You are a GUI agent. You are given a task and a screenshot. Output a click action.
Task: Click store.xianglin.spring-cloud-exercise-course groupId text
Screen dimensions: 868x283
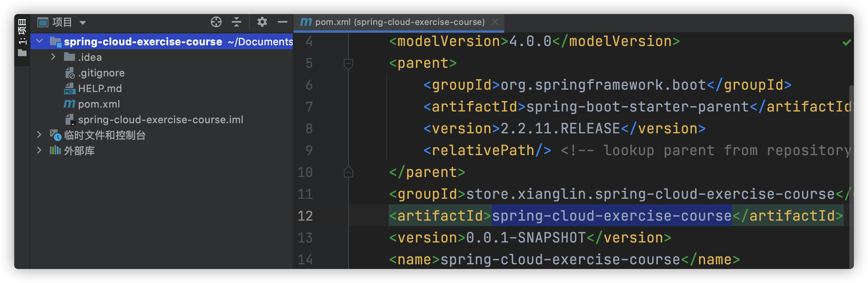coord(651,194)
